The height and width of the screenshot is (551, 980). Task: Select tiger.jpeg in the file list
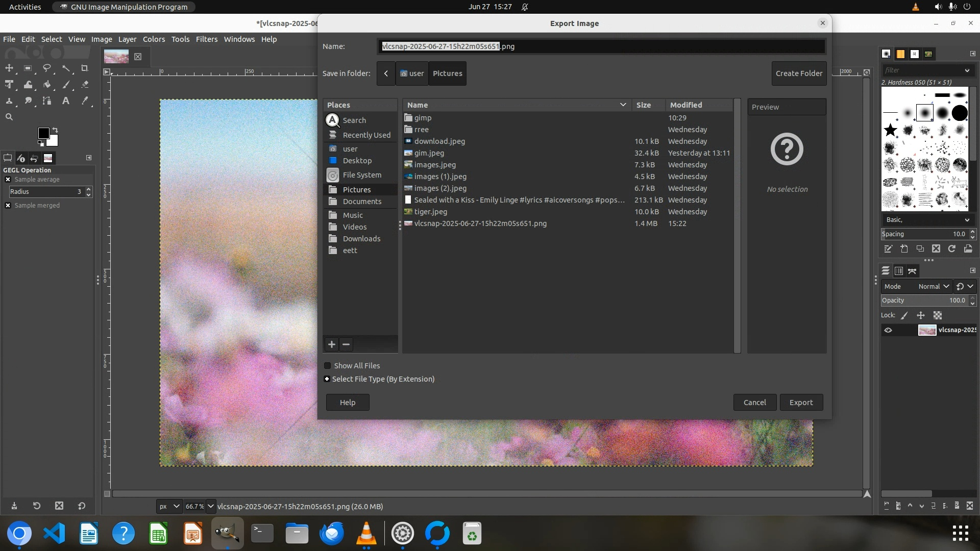tap(430, 212)
